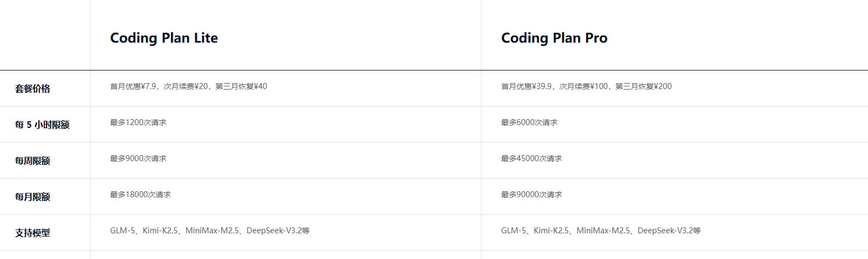The image size is (868, 259).
Task: Click DeepSeek-V3.2 in the Lite models cell
Action: point(274,231)
